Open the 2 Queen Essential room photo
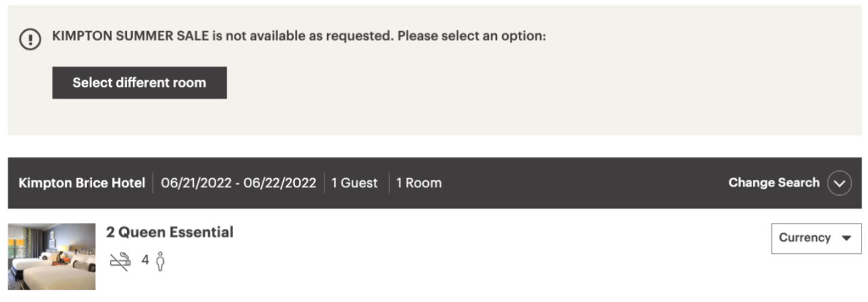 pos(52,256)
